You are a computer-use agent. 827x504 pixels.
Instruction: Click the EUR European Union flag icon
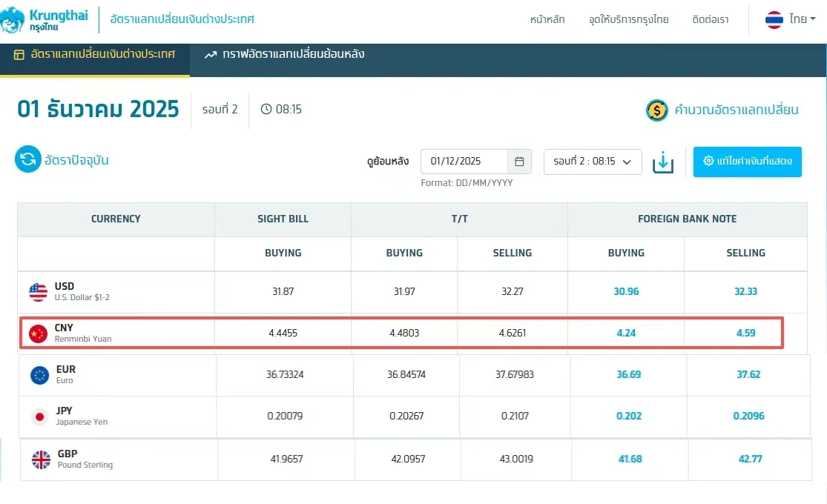[x=39, y=375]
